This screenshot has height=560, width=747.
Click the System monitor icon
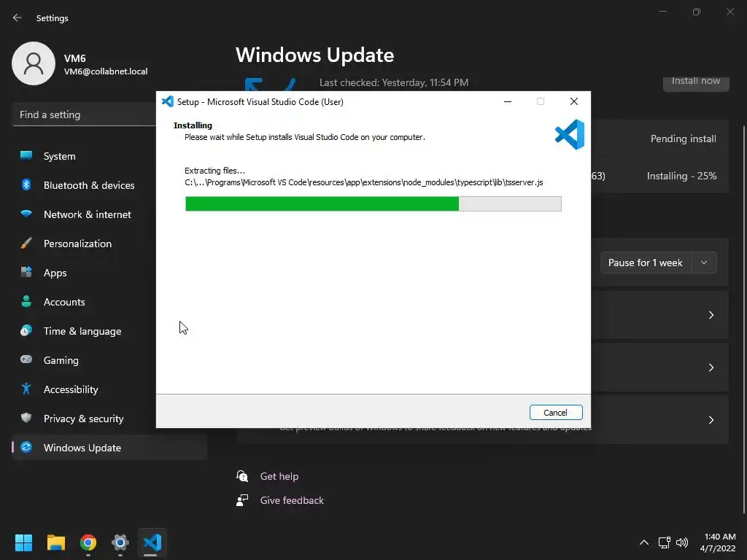click(26, 155)
